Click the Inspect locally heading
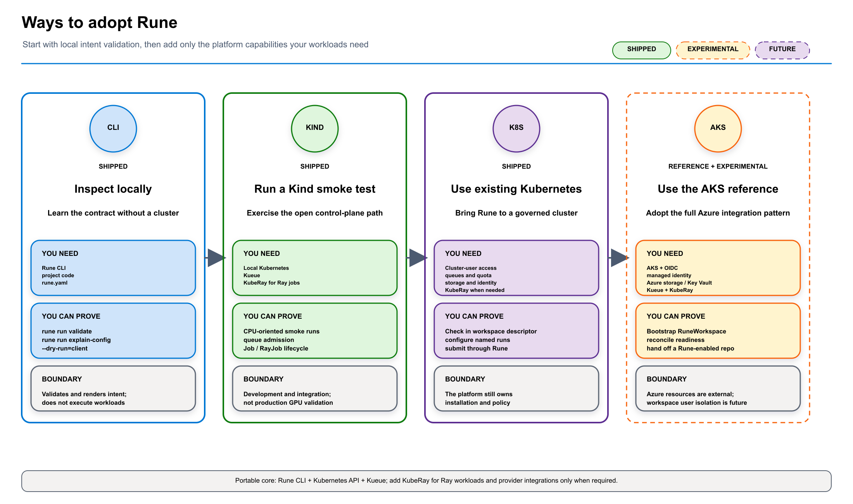The width and height of the screenshot is (853, 504). (x=113, y=189)
